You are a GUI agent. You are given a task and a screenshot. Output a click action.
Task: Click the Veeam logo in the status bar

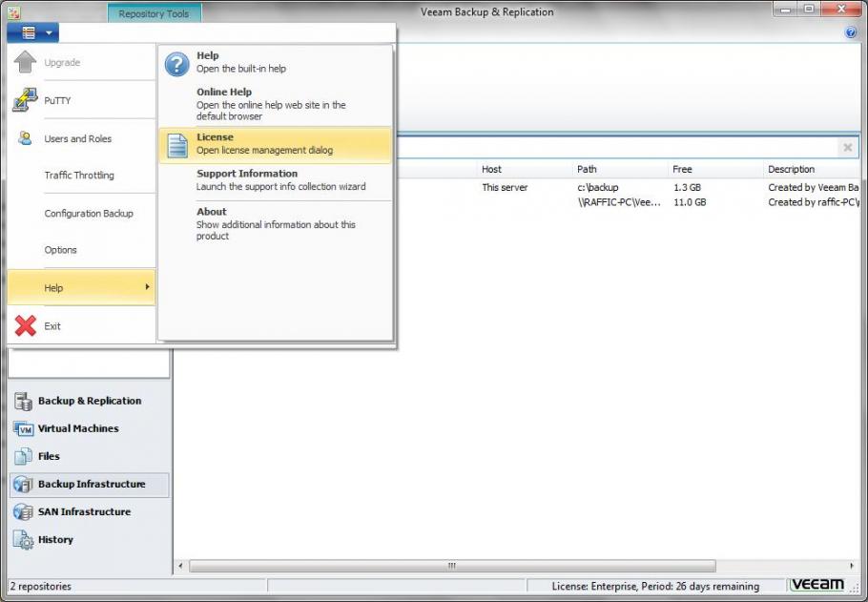(818, 584)
